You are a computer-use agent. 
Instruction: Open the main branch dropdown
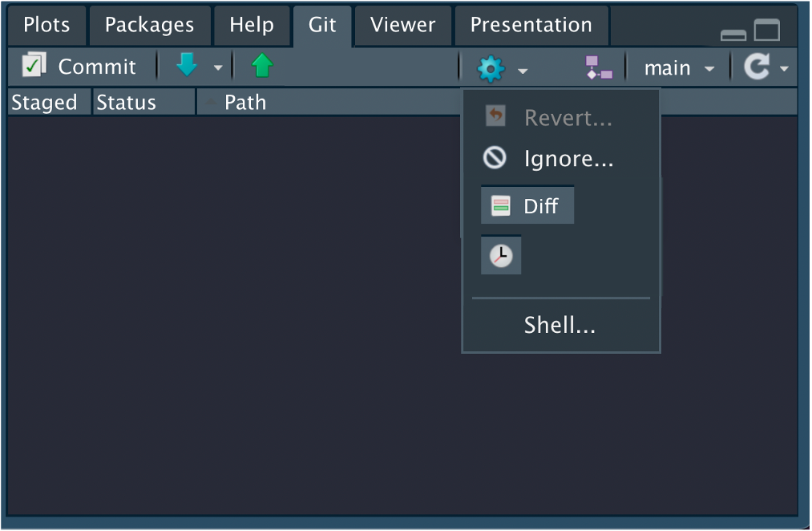coord(677,67)
